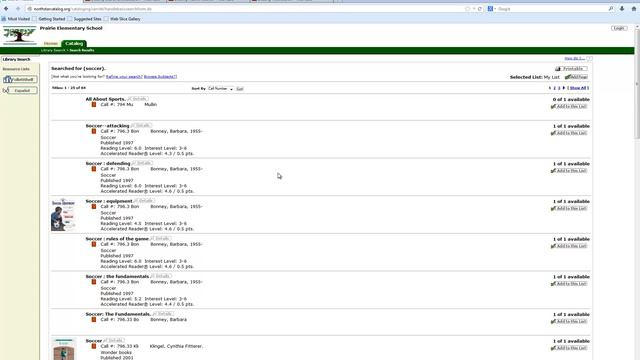Image resolution: width=640 pixels, height=360 pixels.
Task: Add Soccer : rules of the game to list
Action: click(569, 246)
